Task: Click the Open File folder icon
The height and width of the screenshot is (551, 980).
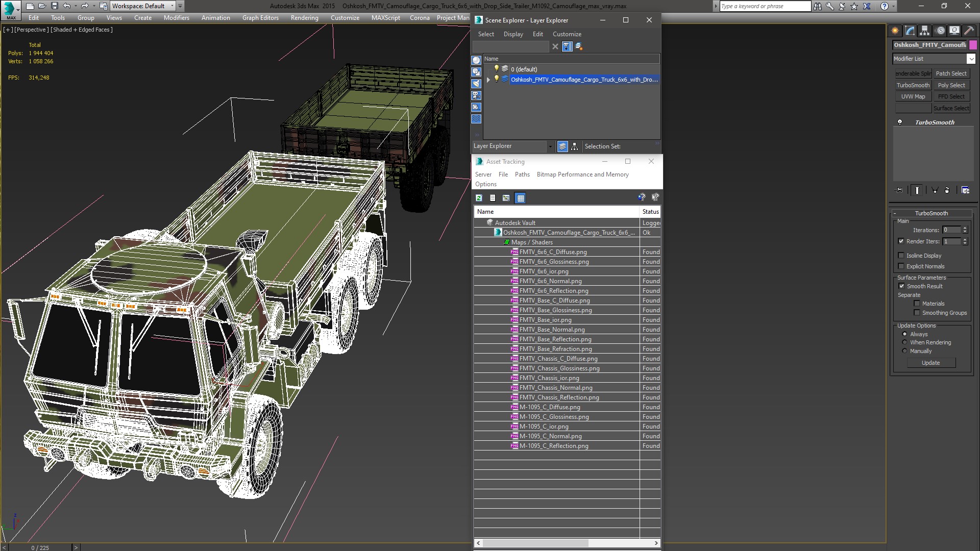Action: click(42, 6)
